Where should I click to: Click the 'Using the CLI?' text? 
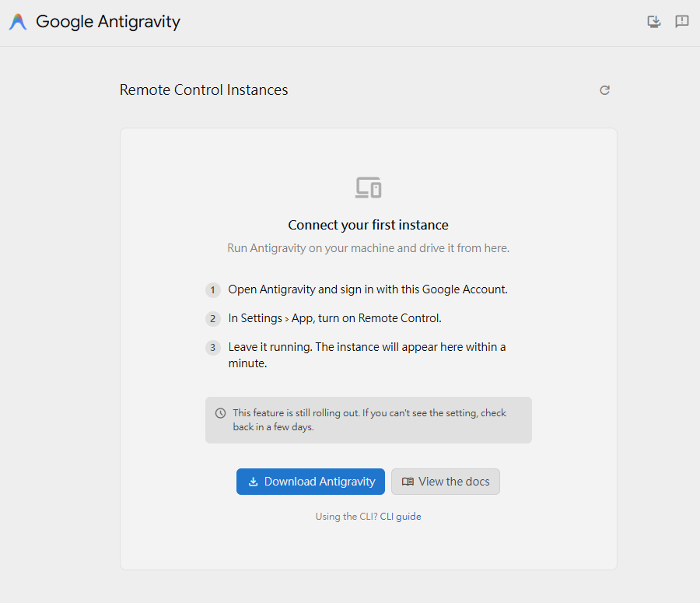tap(346, 517)
